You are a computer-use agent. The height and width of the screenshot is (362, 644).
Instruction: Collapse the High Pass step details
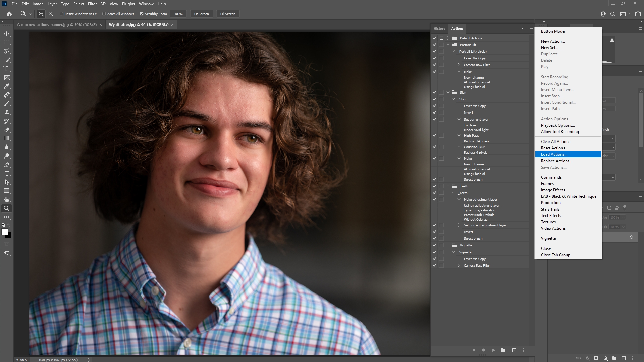[x=459, y=135]
